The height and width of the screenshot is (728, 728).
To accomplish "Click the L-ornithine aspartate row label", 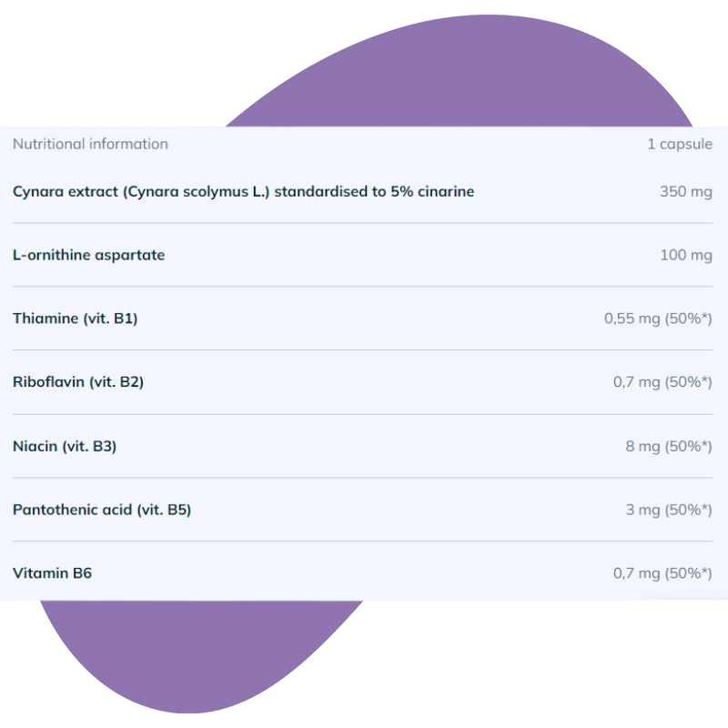I will pos(88,255).
